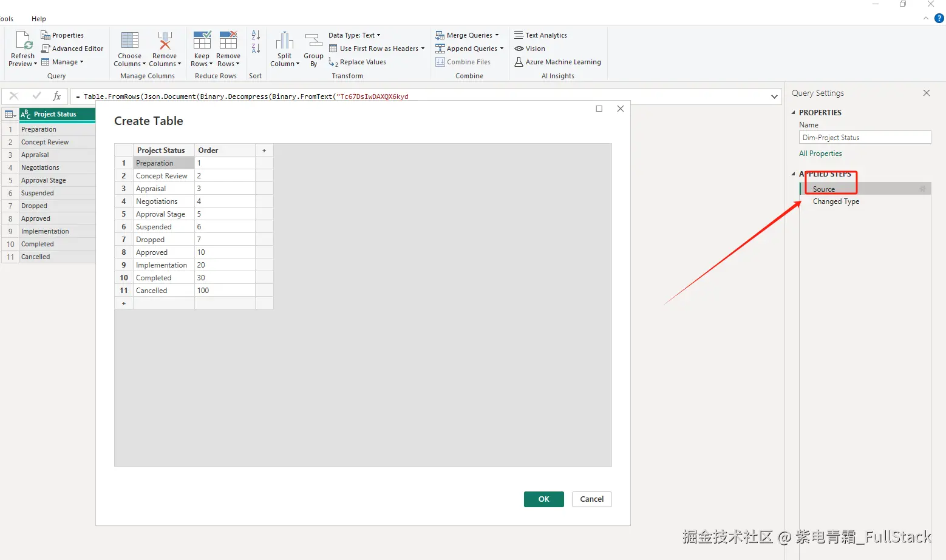Open the All Properties link
This screenshot has height=560, width=946.
pyautogui.click(x=820, y=153)
